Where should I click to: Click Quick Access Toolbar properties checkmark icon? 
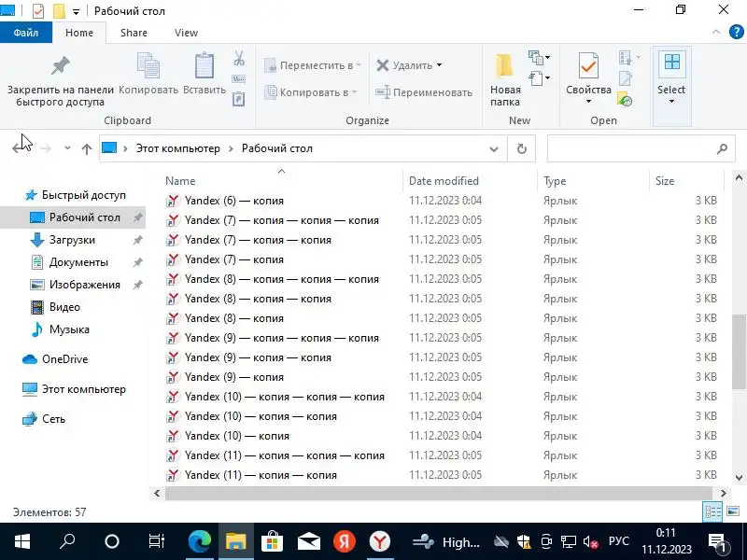pos(37,10)
